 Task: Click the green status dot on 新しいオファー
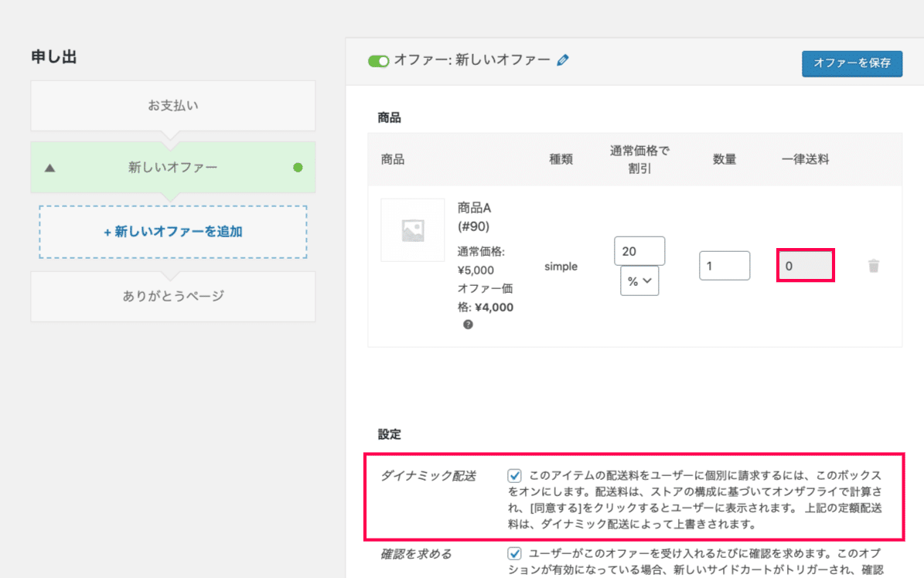[x=298, y=168]
